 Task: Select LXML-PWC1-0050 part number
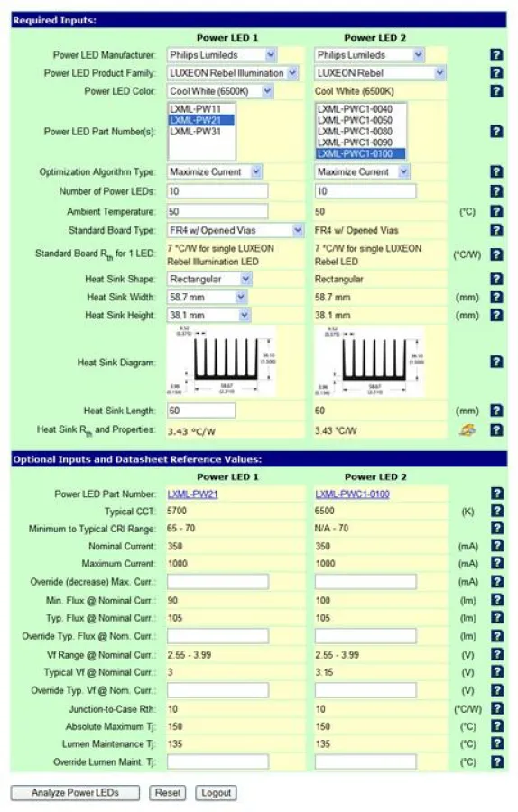361,120
